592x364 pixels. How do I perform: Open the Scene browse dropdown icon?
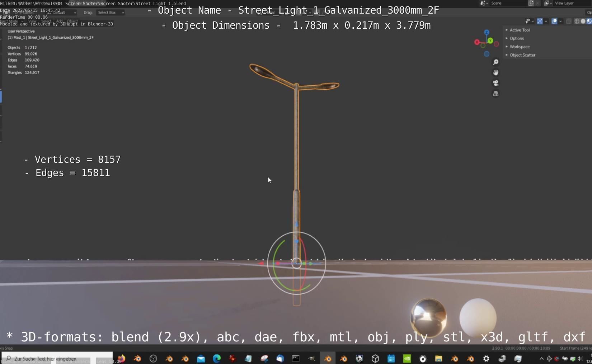pyautogui.click(x=484, y=3)
